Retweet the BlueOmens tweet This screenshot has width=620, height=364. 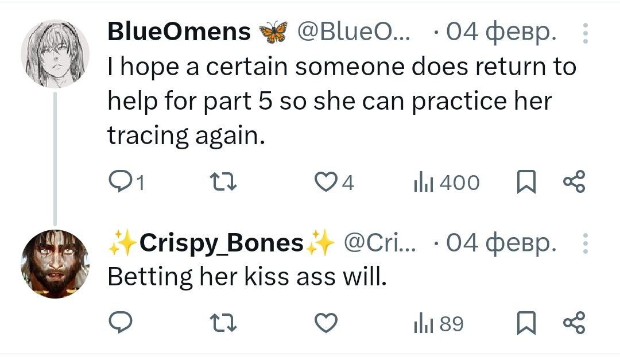[x=223, y=183]
